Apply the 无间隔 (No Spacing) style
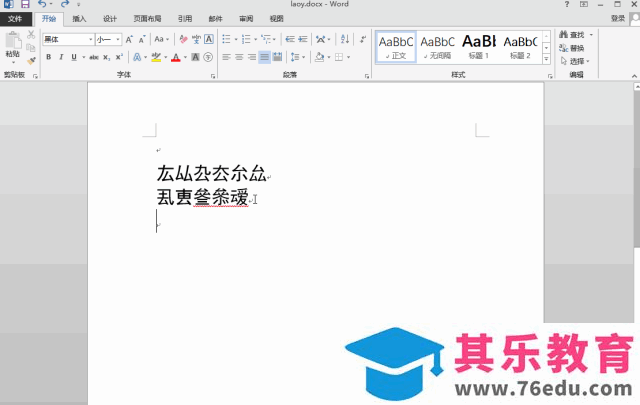640x405 pixels. (437, 47)
